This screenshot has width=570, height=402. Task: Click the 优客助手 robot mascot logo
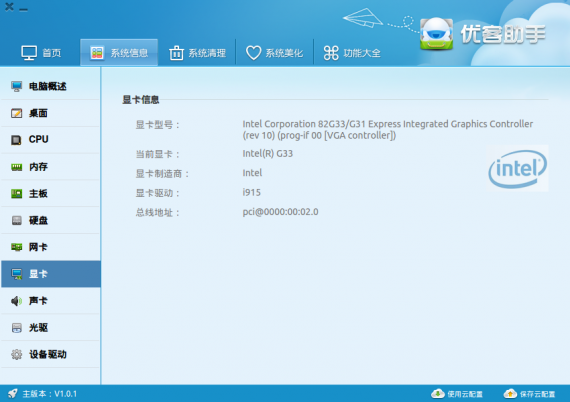click(436, 34)
